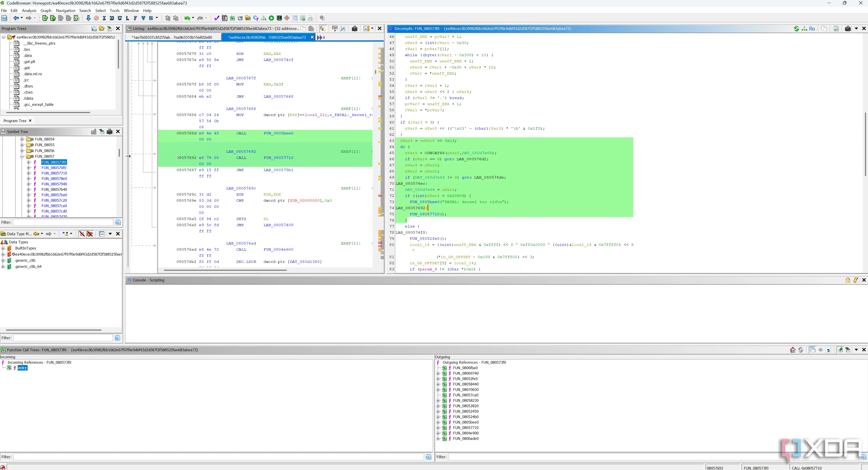The height and width of the screenshot is (470, 868).
Task: Go back with the blue back arrow
Action: tap(16, 18)
